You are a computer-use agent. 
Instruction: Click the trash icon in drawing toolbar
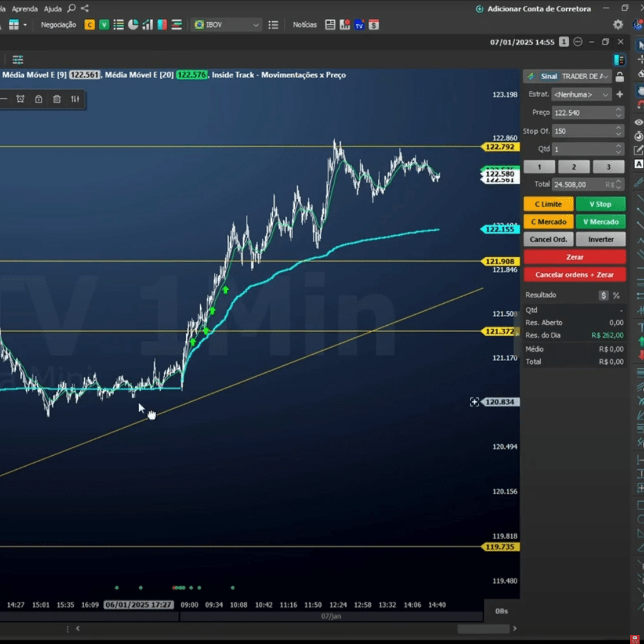57,99
